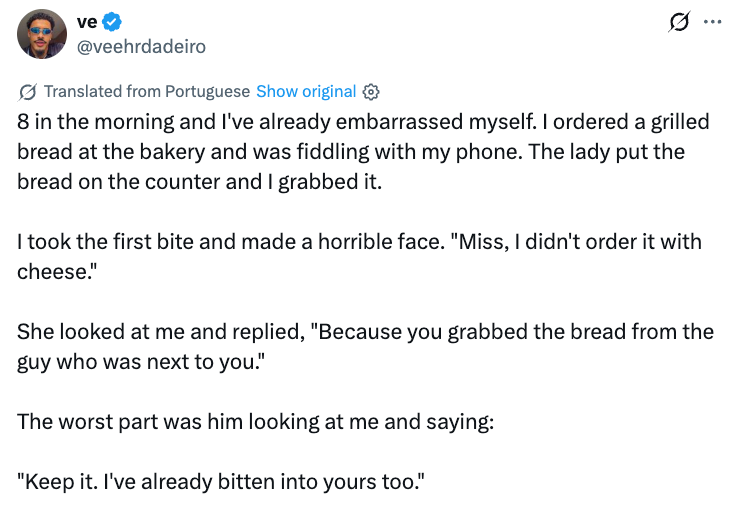This screenshot has width=734, height=514.
Task: Click the final line starting 'Keep it.'
Action: [221, 482]
